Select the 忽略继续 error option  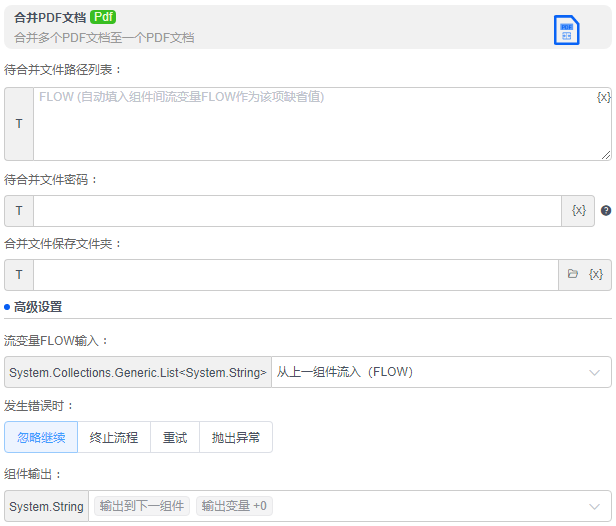click(41, 437)
